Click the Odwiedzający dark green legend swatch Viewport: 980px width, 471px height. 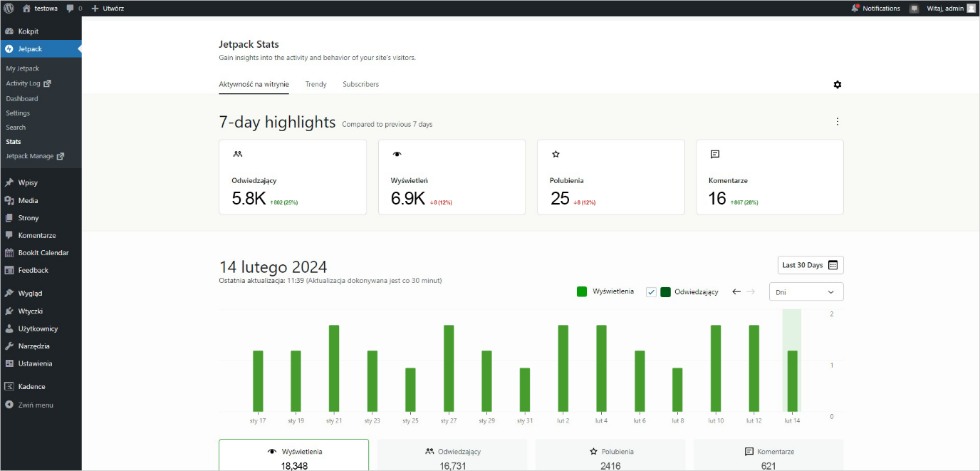pos(666,292)
